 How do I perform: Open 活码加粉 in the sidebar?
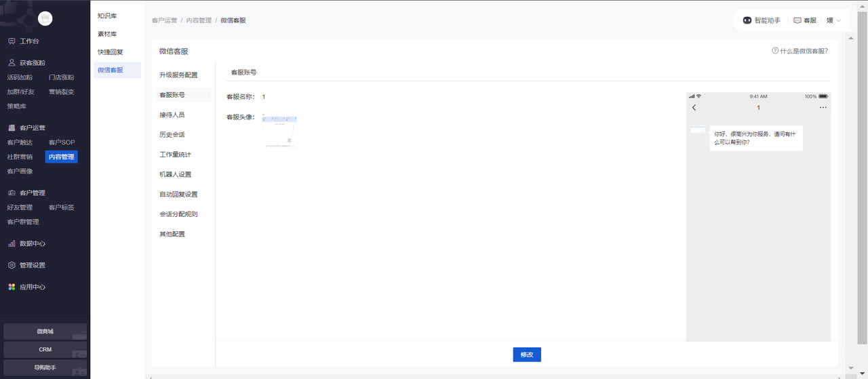tap(20, 77)
